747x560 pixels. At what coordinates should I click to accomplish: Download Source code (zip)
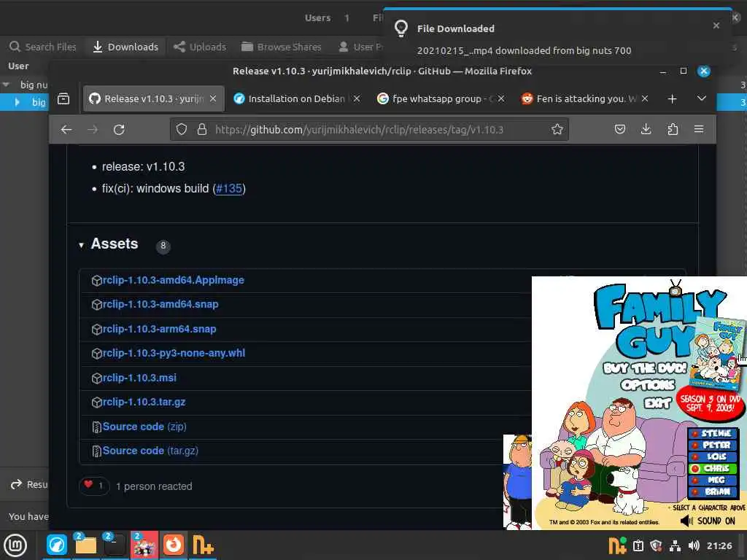click(144, 427)
